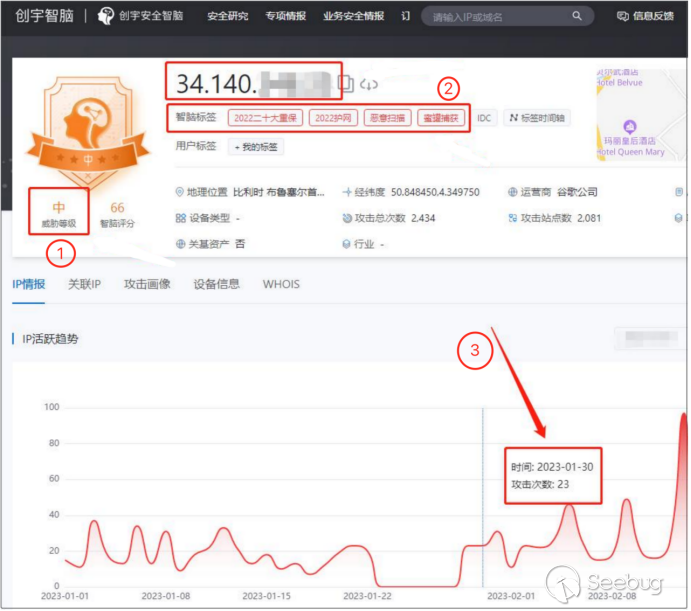Viewport: 691px width, 611px height.
Task: Click the 地理位置 location pin icon
Action: pos(180,192)
